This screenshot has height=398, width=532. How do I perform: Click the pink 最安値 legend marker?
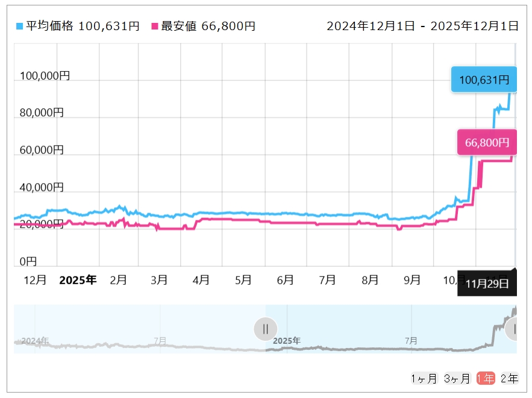[x=155, y=26]
